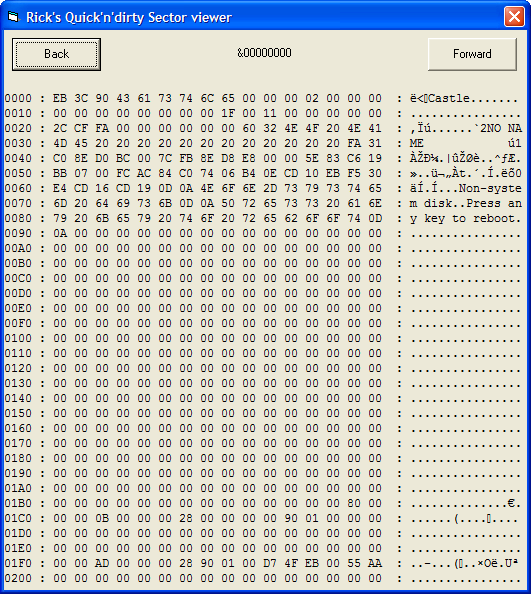Click the 'y key to reboot.' ASCII text

point(465,219)
